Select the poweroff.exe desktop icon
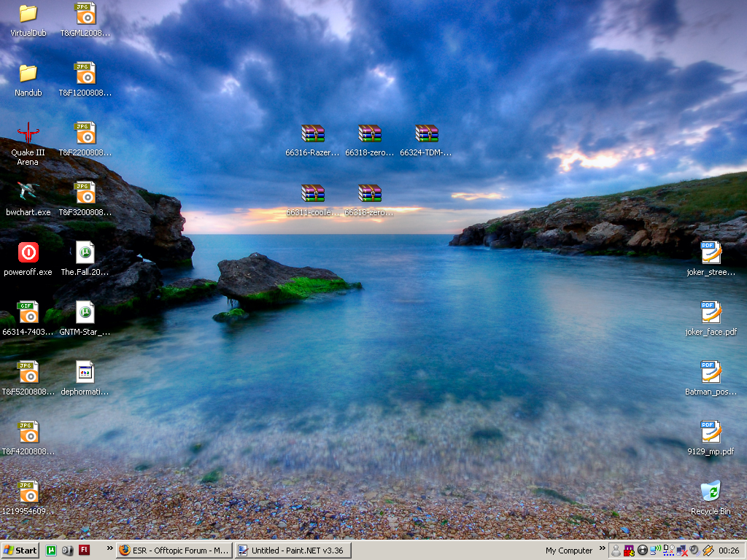The width and height of the screenshot is (747, 560). pyautogui.click(x=28, y=253)
